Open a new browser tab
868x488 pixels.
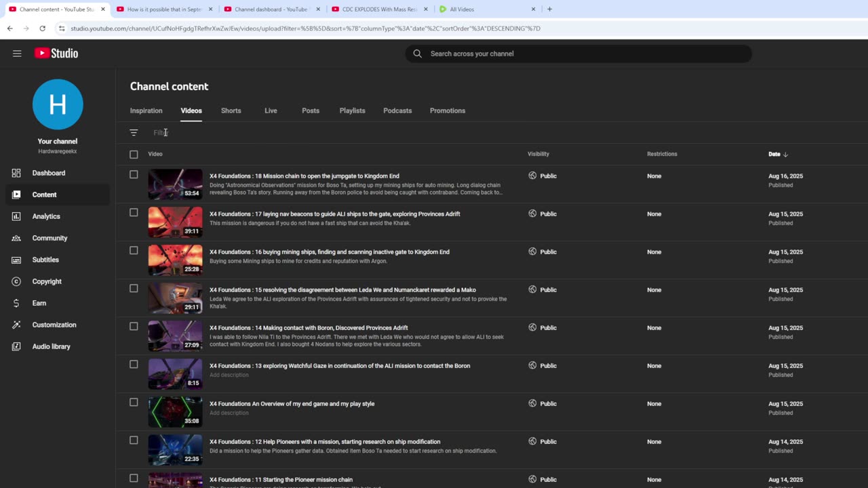549,9
